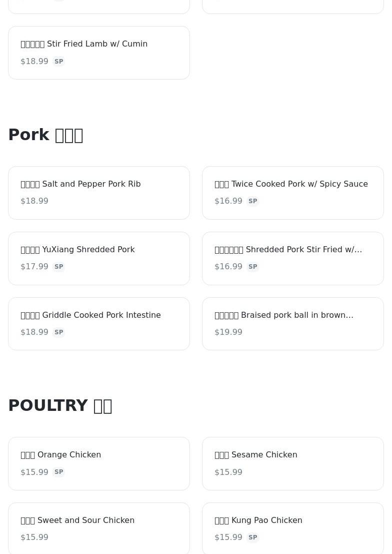Viewport: 392px width, 554px height.
Task: Click SP badge on Kung Pao Chicken
Action: click(253, 537)
